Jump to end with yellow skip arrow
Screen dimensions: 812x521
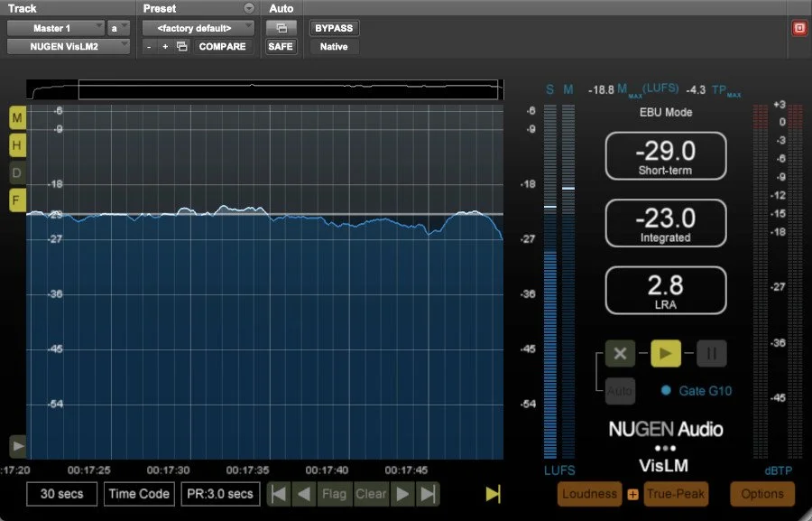pos(493,494)
